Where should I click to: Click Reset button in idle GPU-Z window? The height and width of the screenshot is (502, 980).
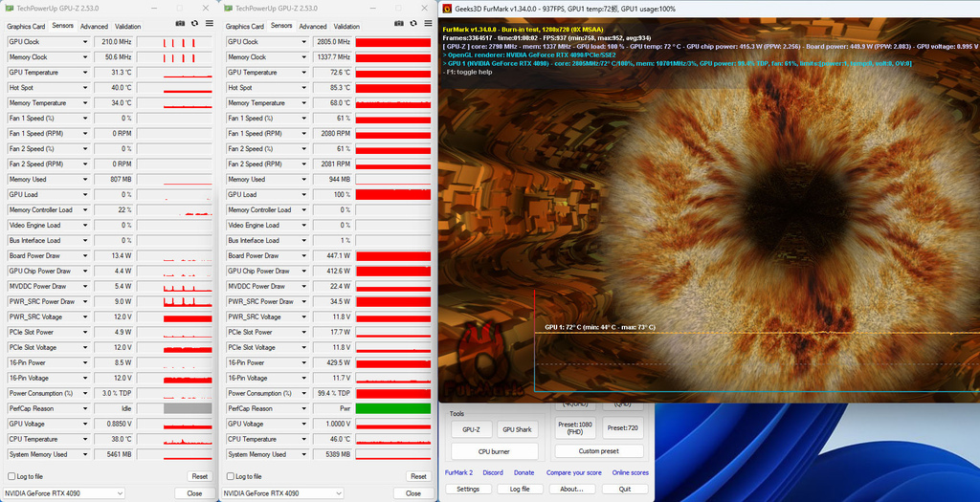[200, 476]
